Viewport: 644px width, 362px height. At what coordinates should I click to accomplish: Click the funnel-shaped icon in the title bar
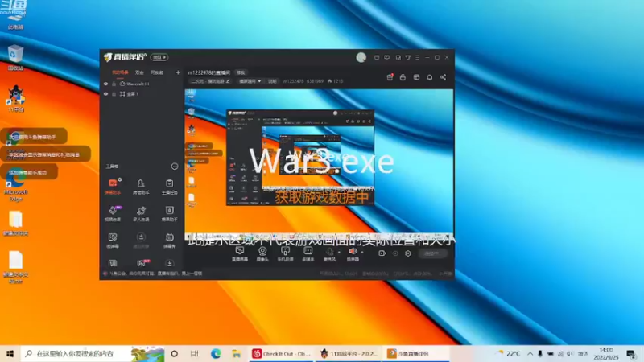click(408, 57)
